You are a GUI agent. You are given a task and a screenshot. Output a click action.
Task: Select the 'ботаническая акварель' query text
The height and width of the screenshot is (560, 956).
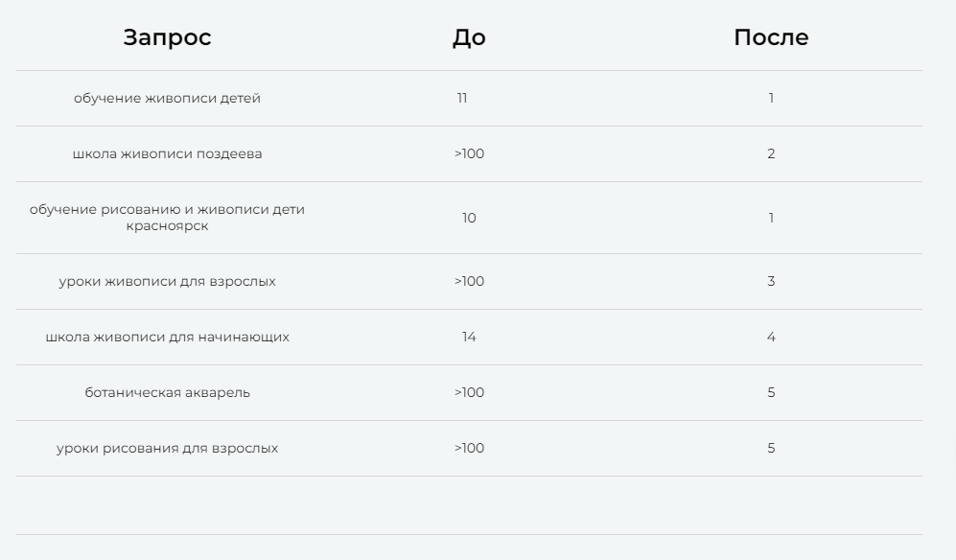pyautogui.click(x=167, y=392)
